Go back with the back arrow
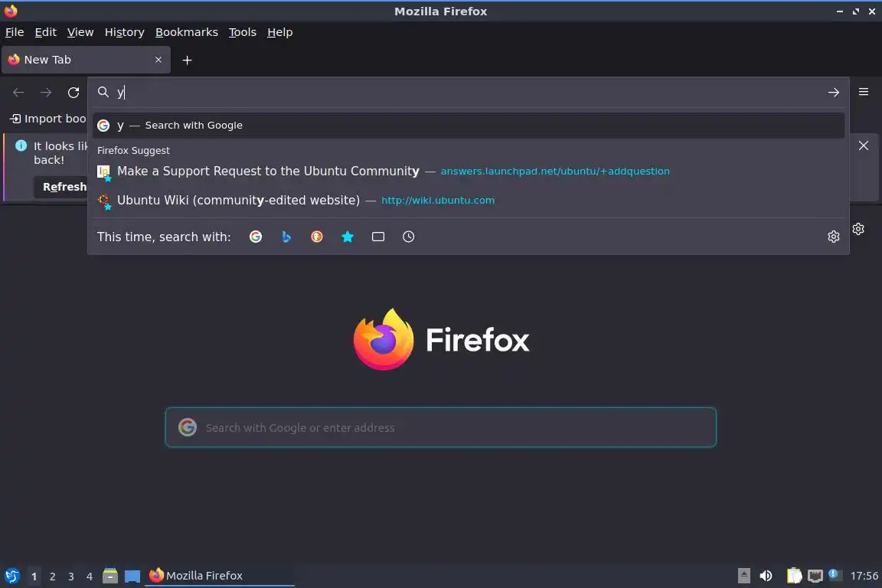Image resolution: width=882 pixels, height=588 pixels. point(18,93)
